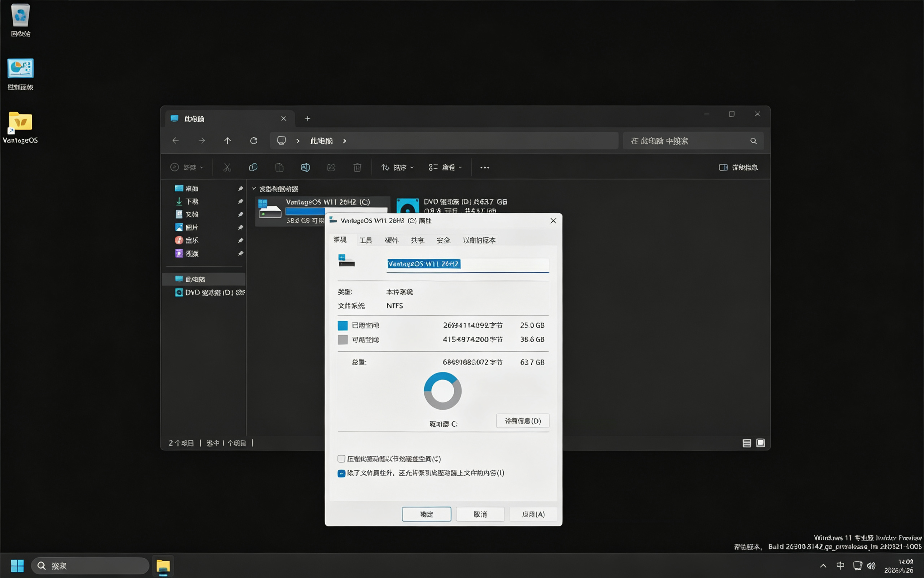
Task: Open the 控制面板 Control Panel desktop icon
Action: (x=20, y=74)
